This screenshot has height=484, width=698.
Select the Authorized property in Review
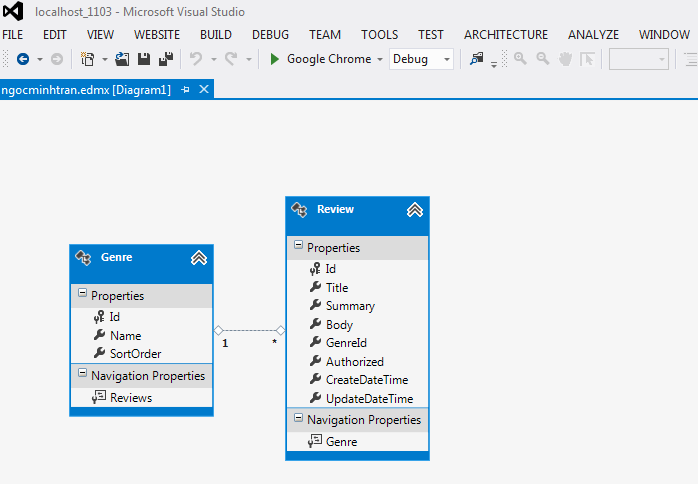pyautogui.click(x=357, y=362)
